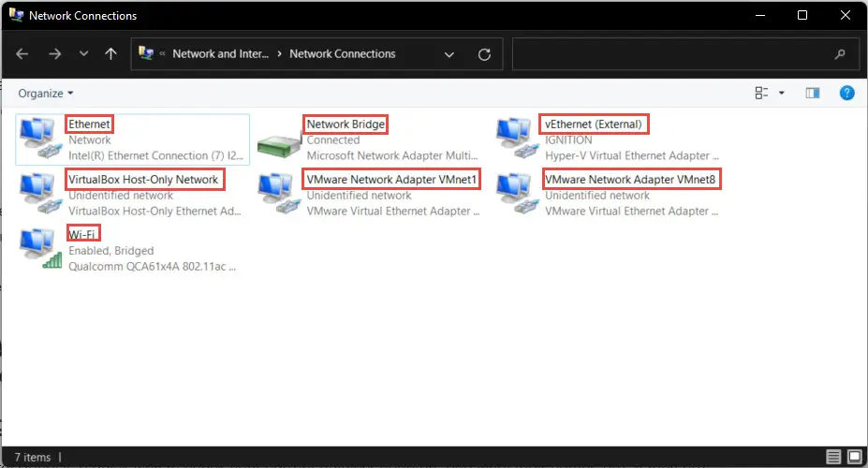868x468 pixels.
Task: Click the Ethernet connection name
Action: coord(89,124)
